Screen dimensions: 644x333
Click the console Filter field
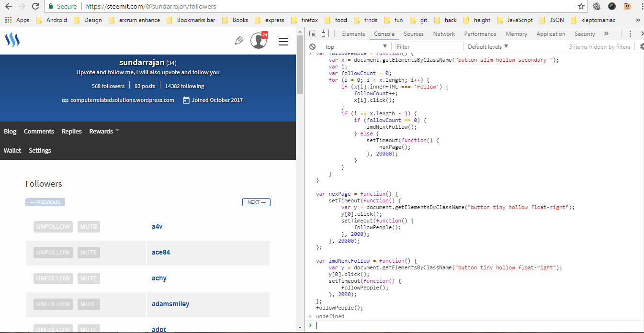coord(429,46)
